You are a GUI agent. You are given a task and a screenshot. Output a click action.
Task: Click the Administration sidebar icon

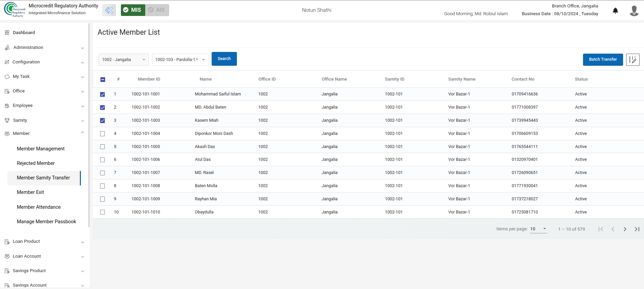tap(7, 48)
